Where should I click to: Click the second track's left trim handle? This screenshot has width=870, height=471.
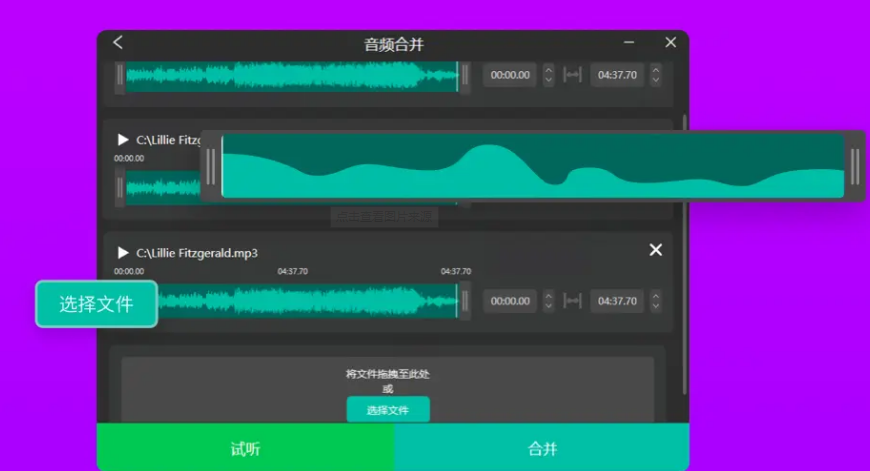coord(120,188)
